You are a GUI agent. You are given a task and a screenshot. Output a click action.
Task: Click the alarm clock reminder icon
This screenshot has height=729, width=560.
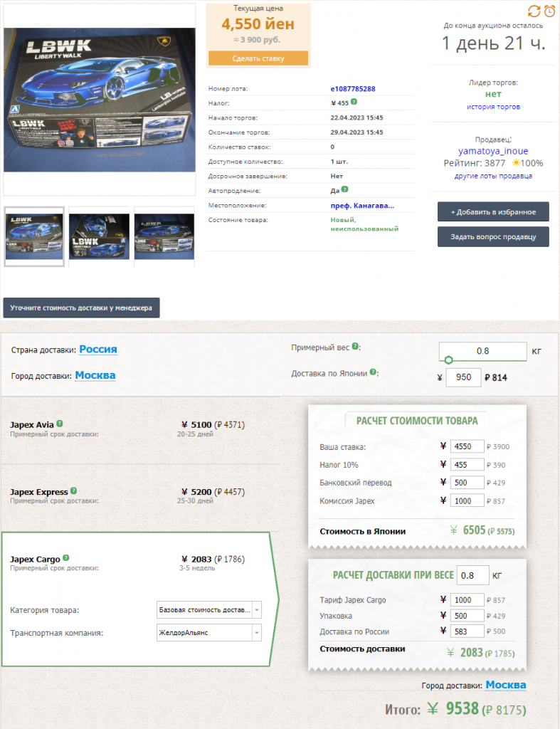click(x=550, y=11)
